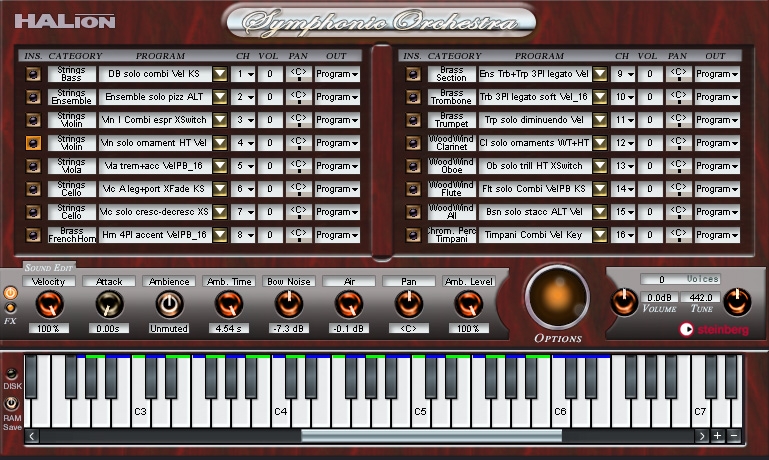Viewport: 769px width, 460px height.
Task: Deselect the highlighted Vln solo ornament instrument button
Action: 33,143
